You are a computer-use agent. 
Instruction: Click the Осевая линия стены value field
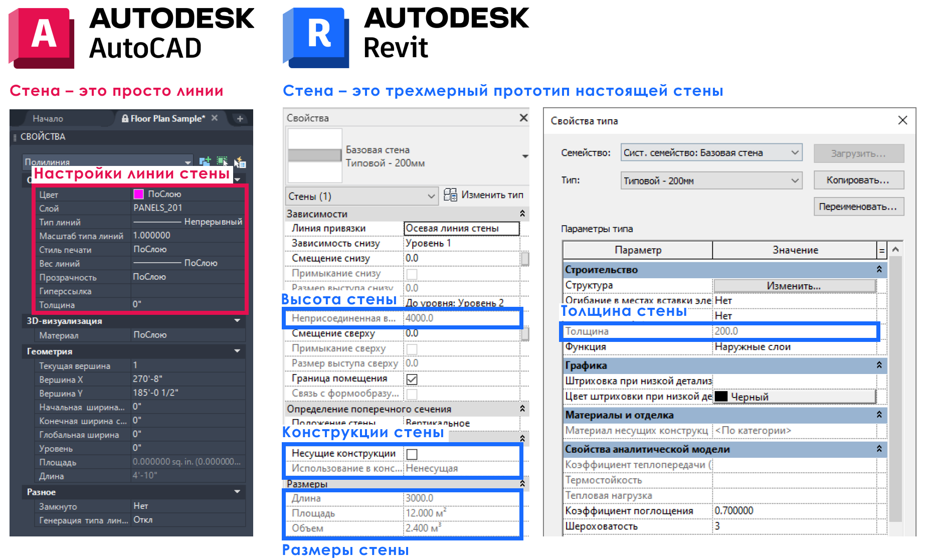(x=461, y=229)
